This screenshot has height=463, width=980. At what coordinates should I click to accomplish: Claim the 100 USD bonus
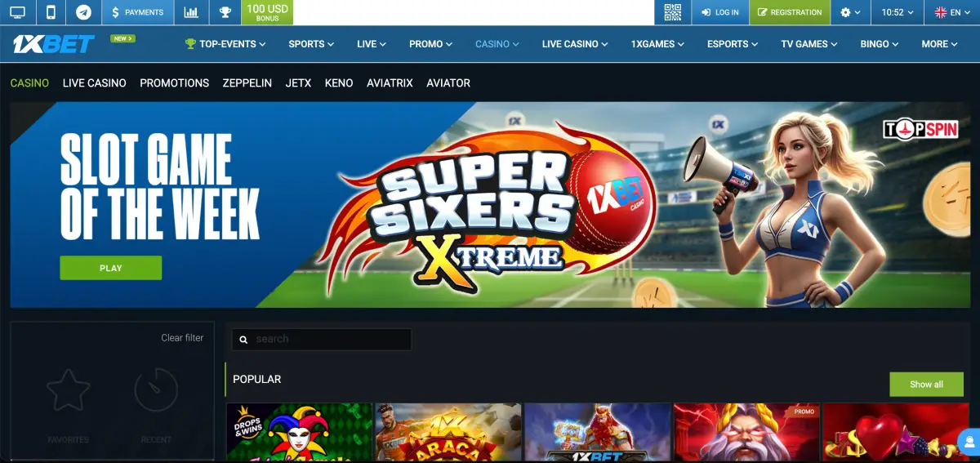click(267, 12)
